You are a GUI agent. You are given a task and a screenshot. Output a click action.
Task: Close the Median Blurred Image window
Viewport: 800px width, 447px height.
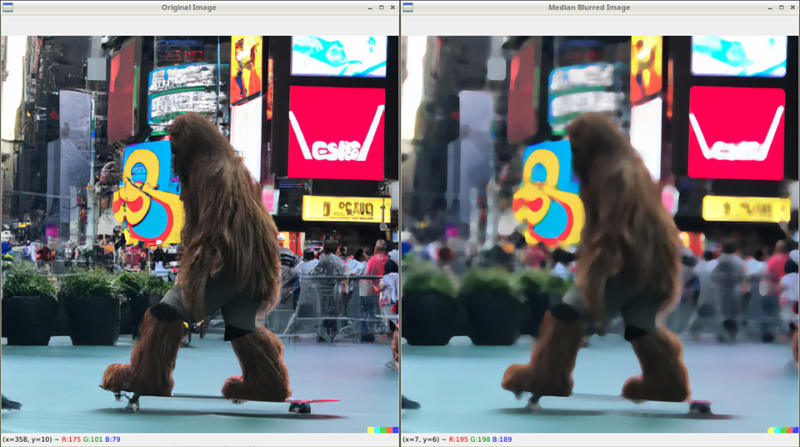tap(792, 8)
